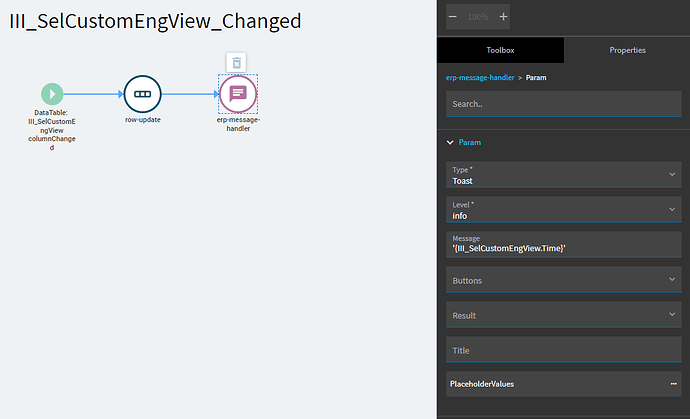Viewport: 690px width, 419px height.
Task: Expand the Result dropdown
Action: [x=564, y=314]
